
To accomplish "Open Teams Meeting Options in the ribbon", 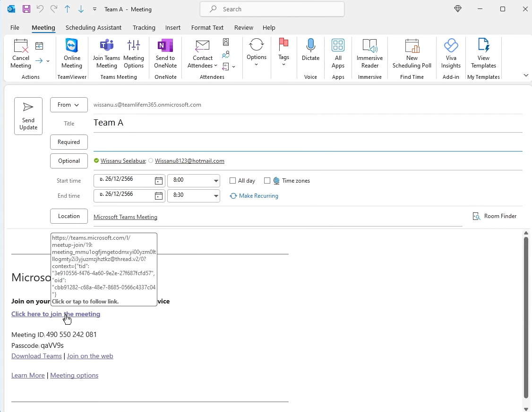I will click(x=134, y=54).
